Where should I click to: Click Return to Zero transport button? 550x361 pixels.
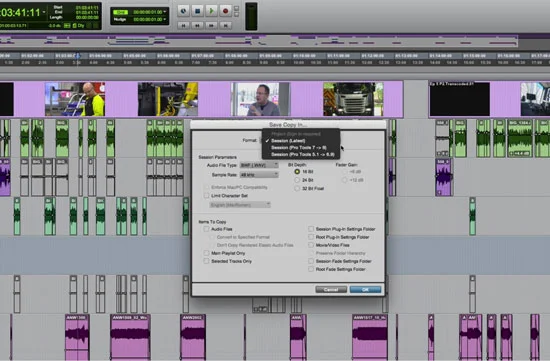pos(183,25)
